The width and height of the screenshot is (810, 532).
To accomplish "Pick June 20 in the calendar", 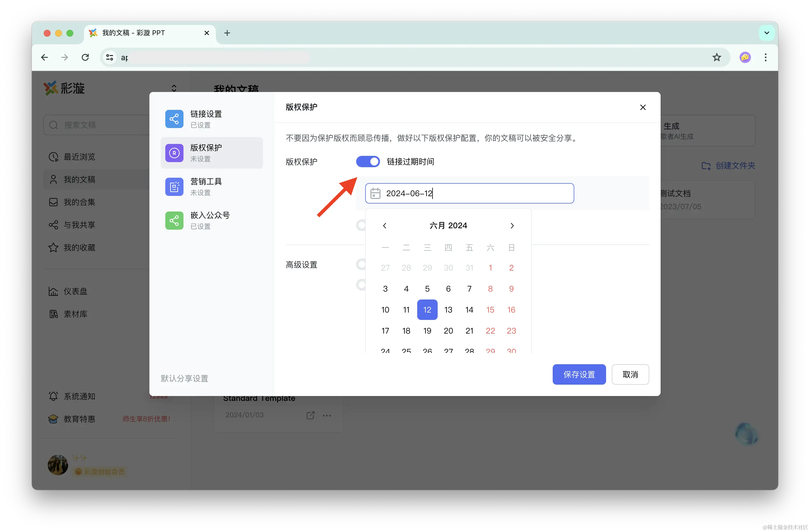I will pyautogui.click(x=448, y=331).
